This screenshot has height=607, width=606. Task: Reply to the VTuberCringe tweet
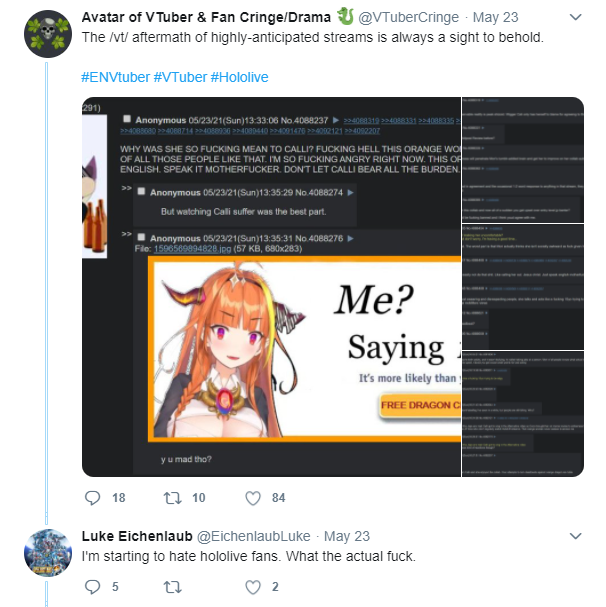(93, 498)
